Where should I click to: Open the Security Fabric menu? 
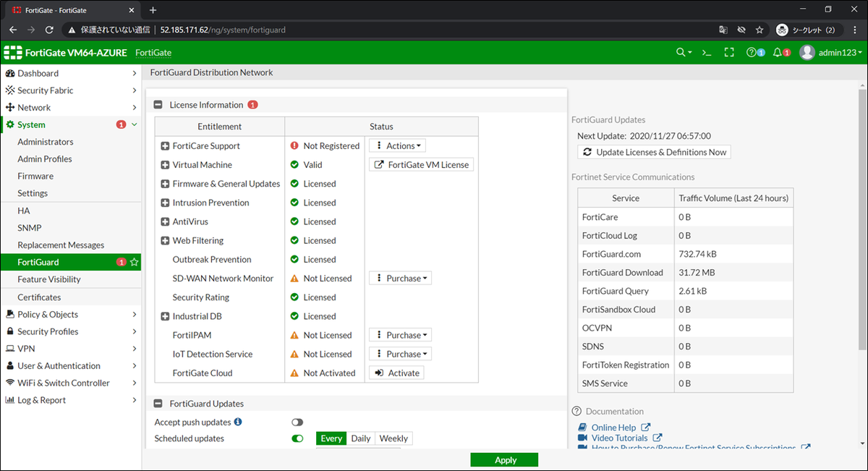[71, 90]
